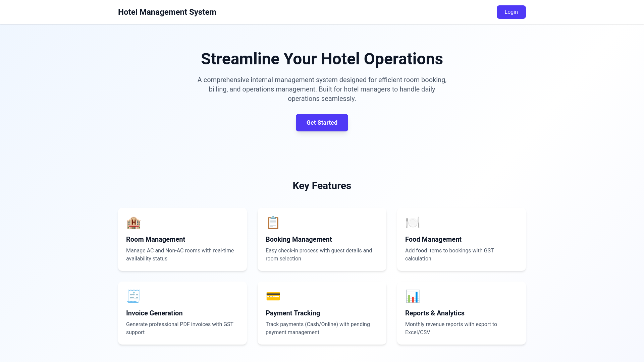Screen dimensions: 644x362
Task: Select the Invoice Generation heading
Action: tap(154, 313)
